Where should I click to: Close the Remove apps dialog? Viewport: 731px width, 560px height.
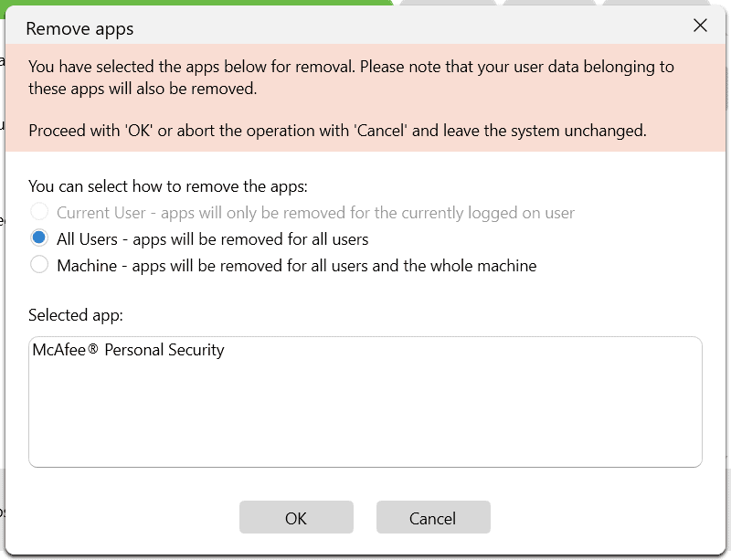pos(700,26)
